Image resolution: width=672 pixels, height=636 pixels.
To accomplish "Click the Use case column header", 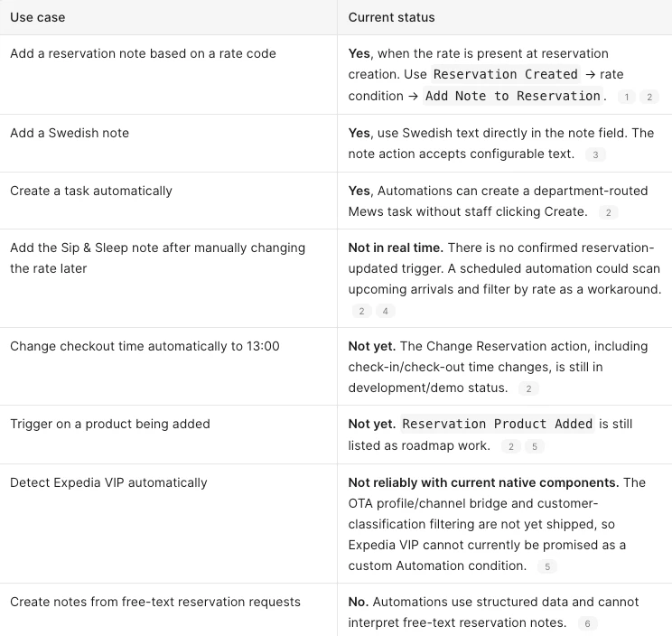I will click(x=38, y=17).
